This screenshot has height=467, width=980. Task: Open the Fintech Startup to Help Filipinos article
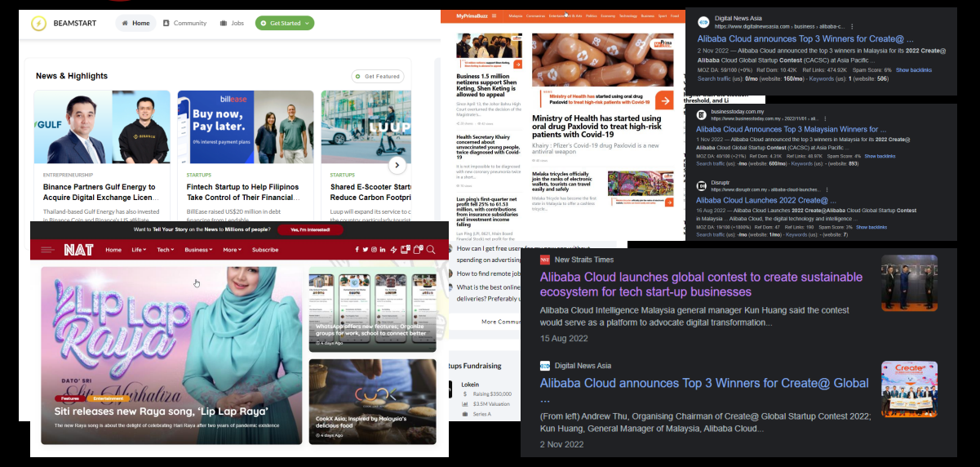click(244, 192)
